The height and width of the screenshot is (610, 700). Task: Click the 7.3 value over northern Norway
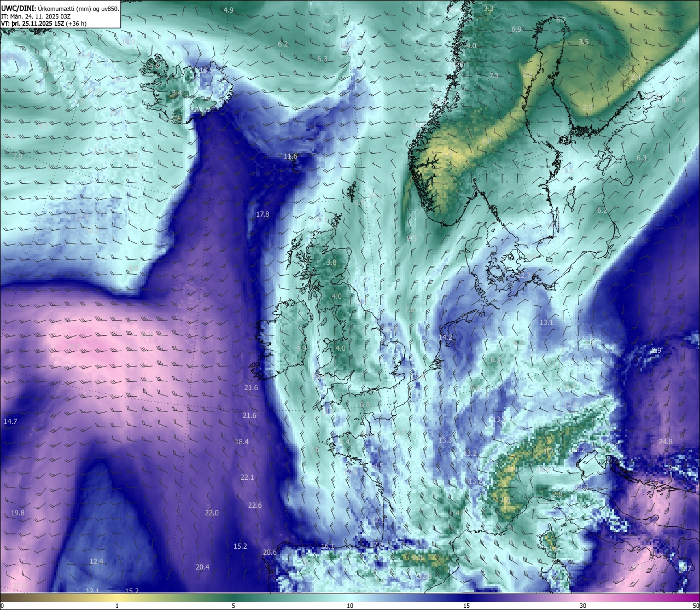click(494, 75)
